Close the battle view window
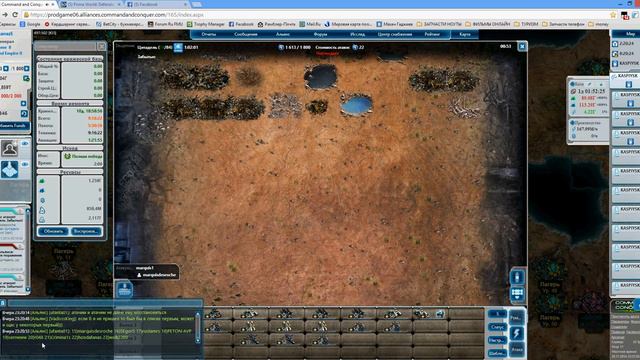Viewport: 640px width, 360px height. (x=522, y=47)
